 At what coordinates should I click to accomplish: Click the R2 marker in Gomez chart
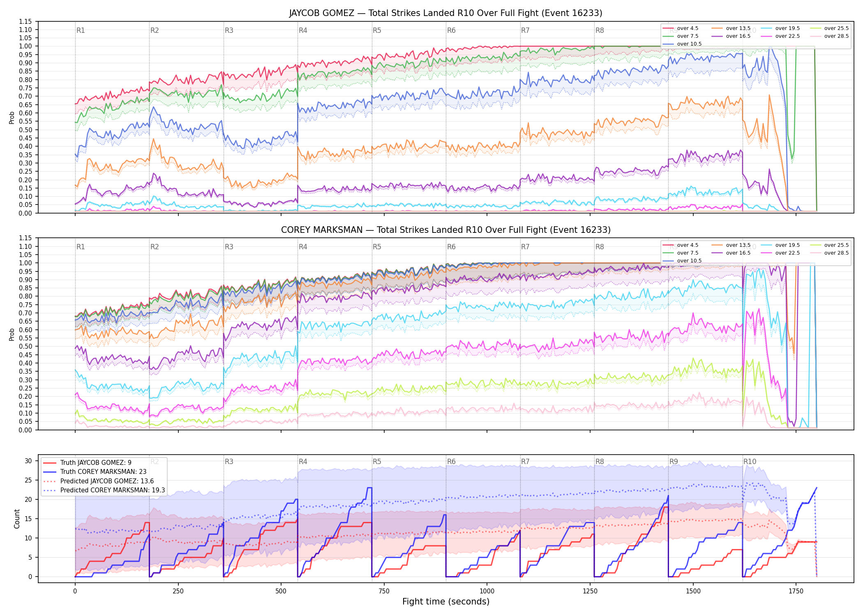point(155,30)
